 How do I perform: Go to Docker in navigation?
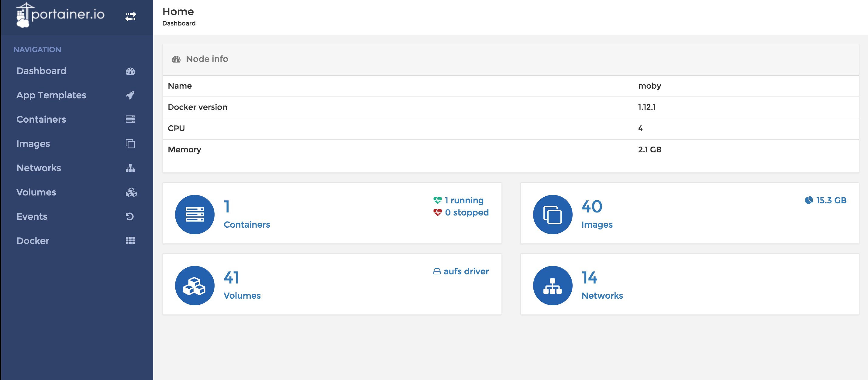(33, 241)
